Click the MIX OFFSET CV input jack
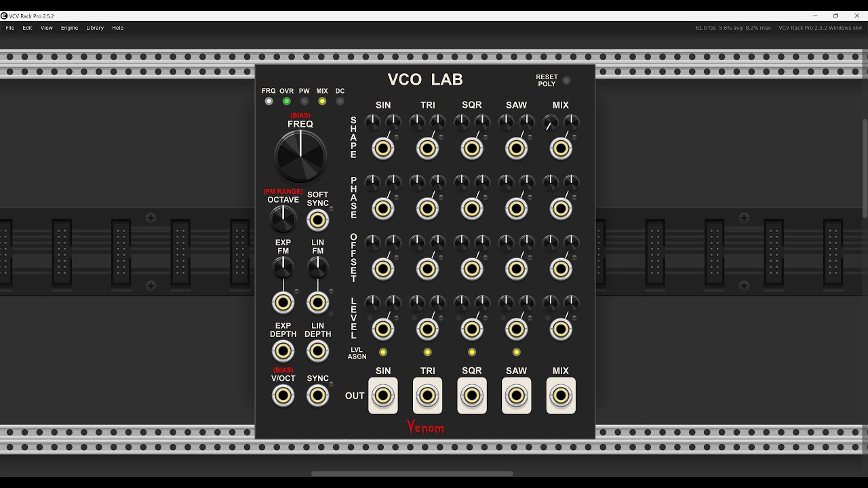 pyautogui.click(x=561, y=269)
